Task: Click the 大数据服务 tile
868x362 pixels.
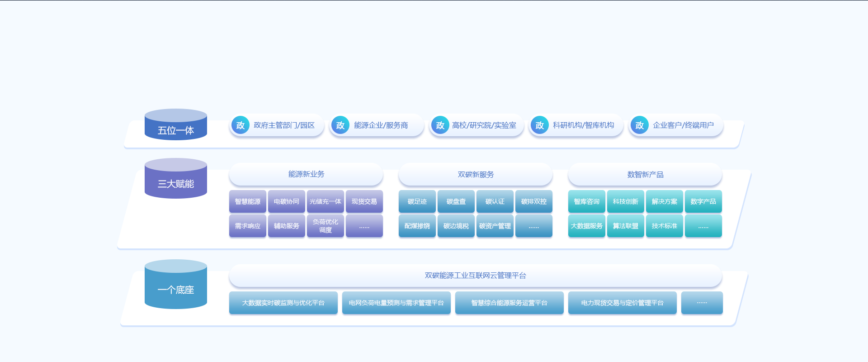Action: 587,226
